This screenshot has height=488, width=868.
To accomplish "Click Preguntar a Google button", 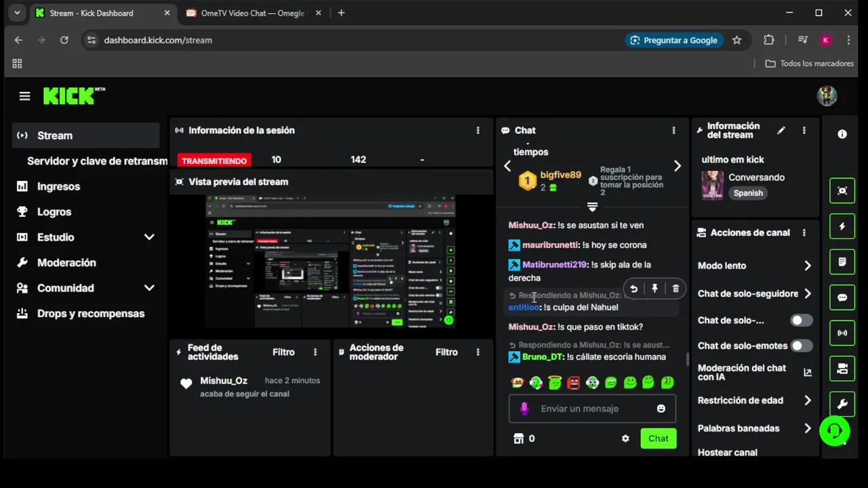I will pos(673,40).
